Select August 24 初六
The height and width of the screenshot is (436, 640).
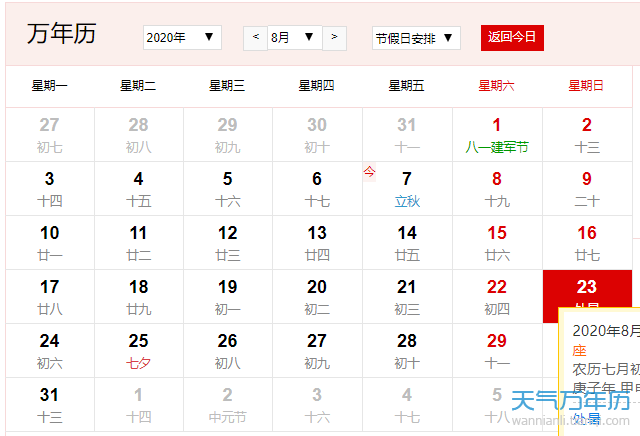pyautogui.click(x=50, y=351)
